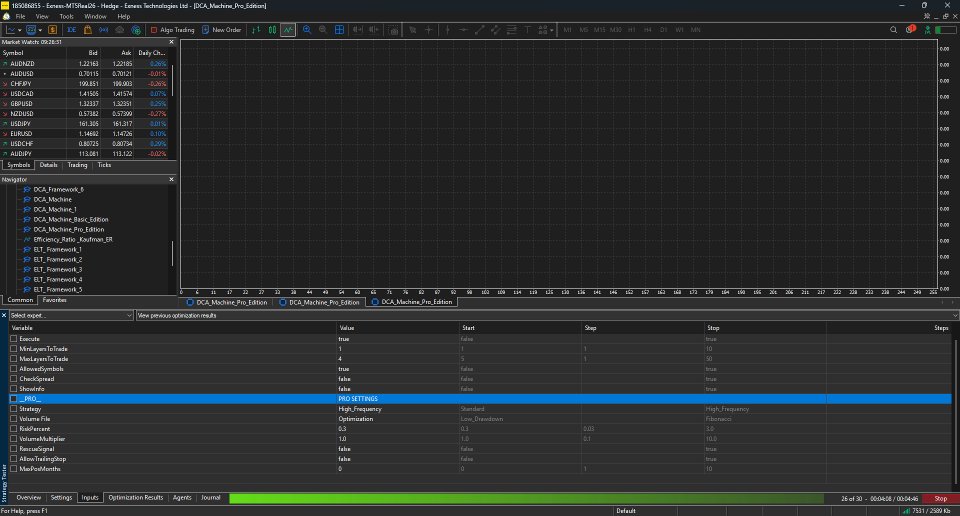This screenshot has width=960, height=516.
Task: Toggle the Algo Trading button
Action: pyautogui.click(x=172, y=29)
